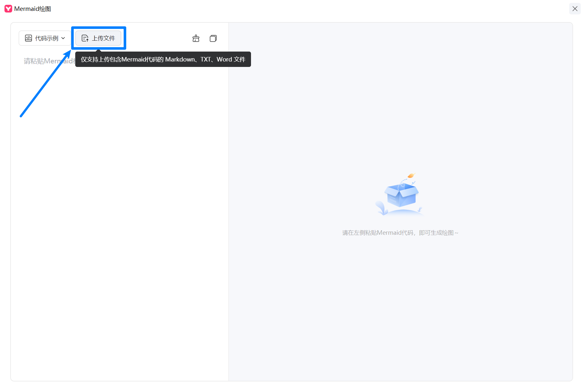Image resolution: width=583 pixels, height=392 pixels.
Task: Click the text 请在左侧粘贴Mermaid代码，即可生成绘图
Action: click(x=400, y=233)
